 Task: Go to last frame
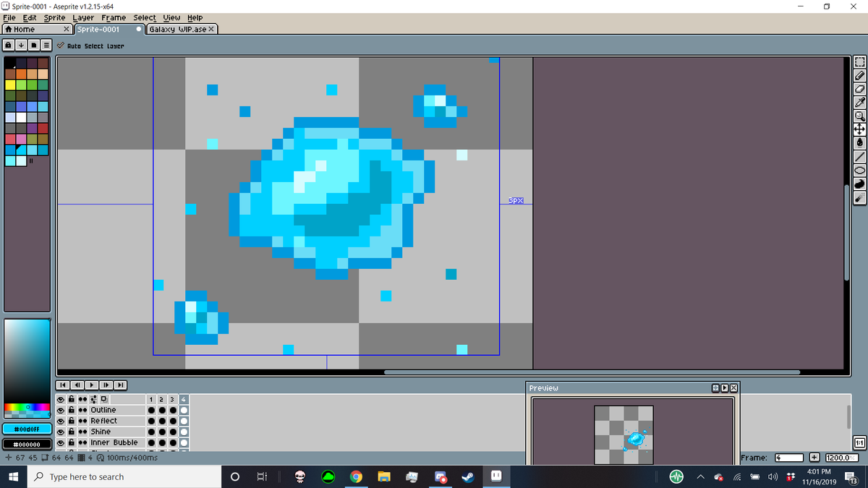pyautogui.click(x=120, y=385)
